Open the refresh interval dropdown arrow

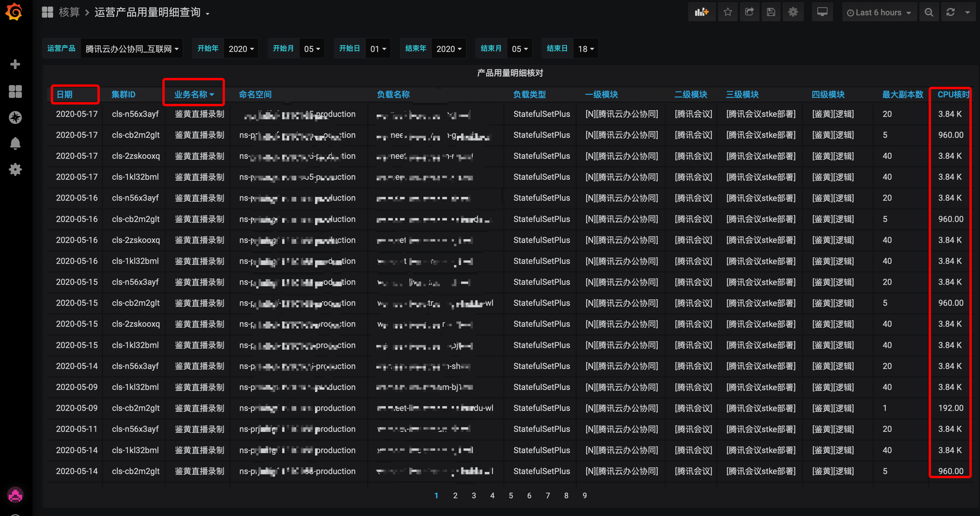(x=967, y=12)
